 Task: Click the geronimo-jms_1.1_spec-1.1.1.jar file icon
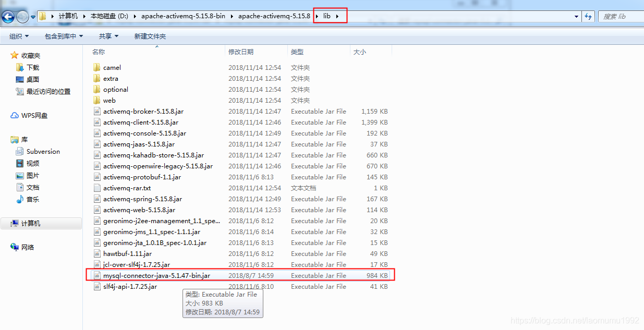click(97, 231)
